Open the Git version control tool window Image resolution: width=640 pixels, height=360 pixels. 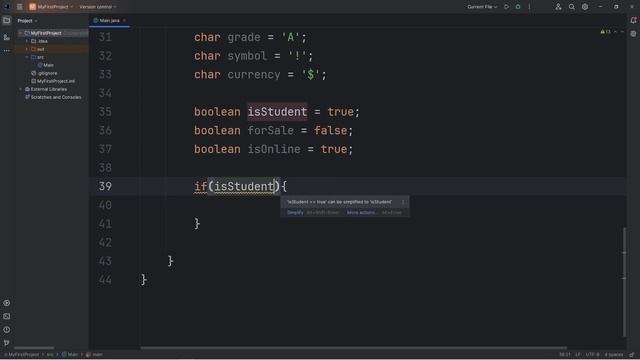pos(7,343)
